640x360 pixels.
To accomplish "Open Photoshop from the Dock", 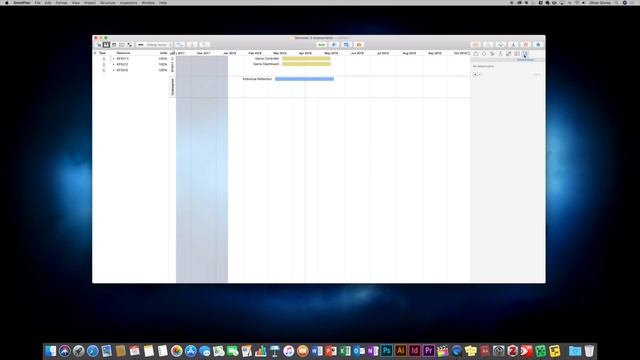I will (x=387, y=351).
